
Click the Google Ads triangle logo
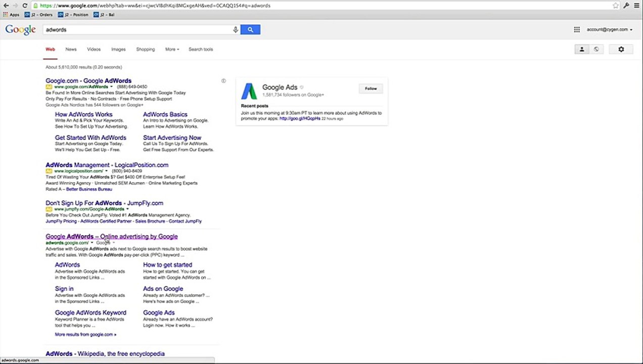[x=249, y=91]
